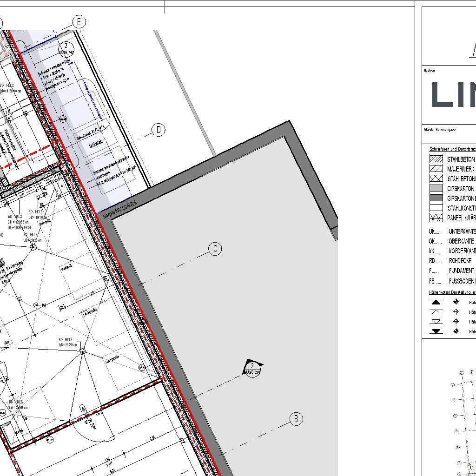The image size is (476, 476).
Task: Pick the light gray GIPSKARTON swatch
Action: point(436,188)
